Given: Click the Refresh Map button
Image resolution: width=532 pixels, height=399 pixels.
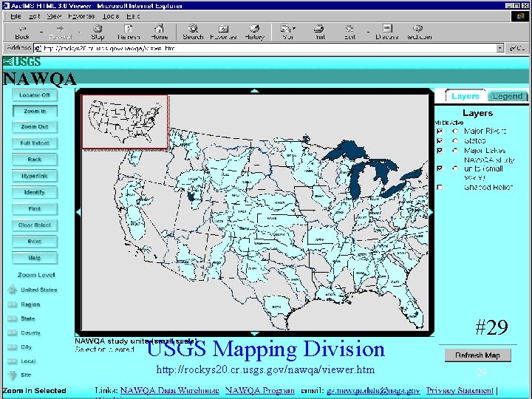Looking at the screenshot, I should 478,355.
